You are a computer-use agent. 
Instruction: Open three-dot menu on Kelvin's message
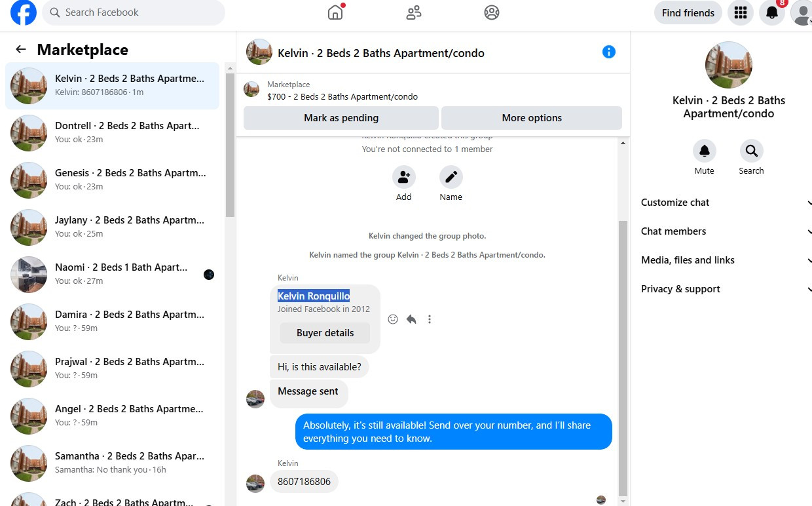click(x=430, y=319)
